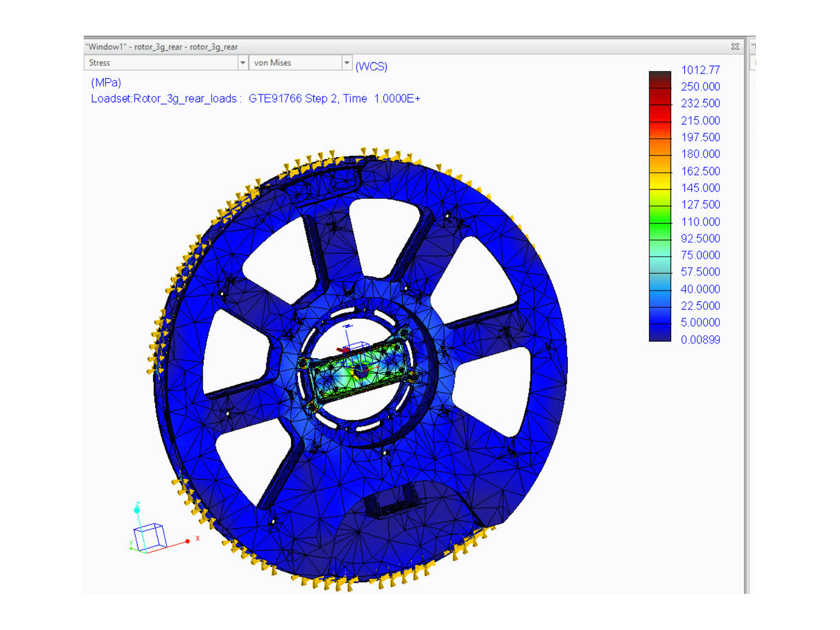840x630 pixels.
Task: Click the WCS coordinate system label
Action: click(x=371, y=67)
